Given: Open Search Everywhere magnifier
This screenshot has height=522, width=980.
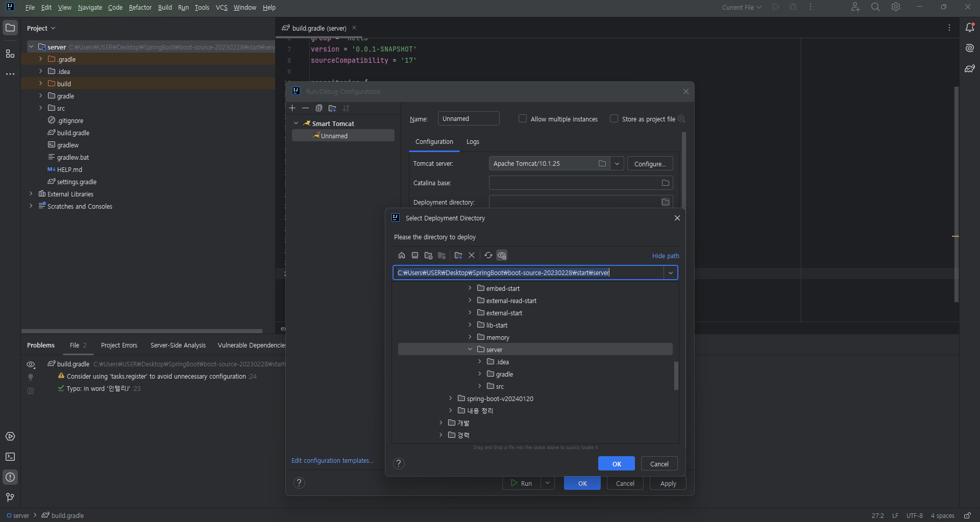Looking at the screenshot, I should click(875, 7).
